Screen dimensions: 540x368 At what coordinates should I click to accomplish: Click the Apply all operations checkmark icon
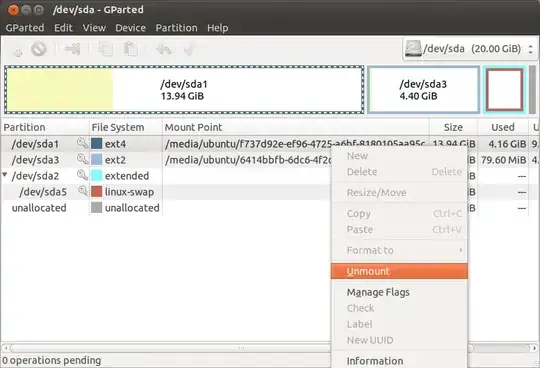pos(190,49)
